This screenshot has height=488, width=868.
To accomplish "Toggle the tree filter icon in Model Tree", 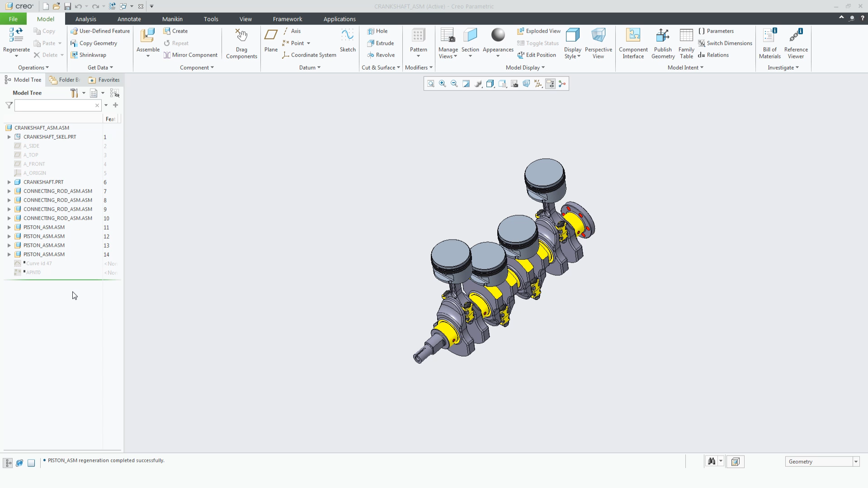I will 9,105.
